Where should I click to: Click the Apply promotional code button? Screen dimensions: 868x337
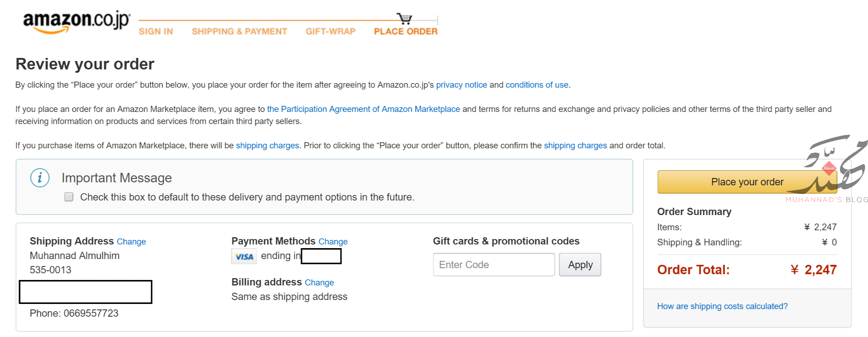click(x=580, y=265)
